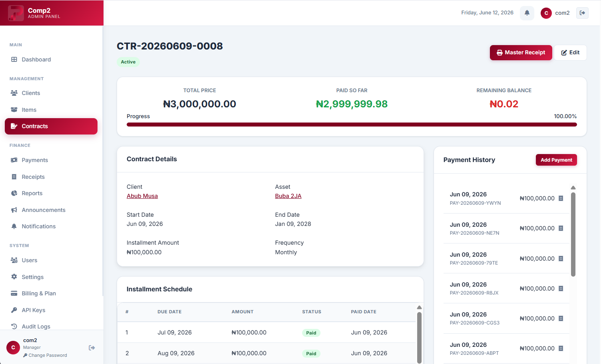Click the Audit Logs history icon
This screenshot has width=601, height=364.
[x=14, y=326]
